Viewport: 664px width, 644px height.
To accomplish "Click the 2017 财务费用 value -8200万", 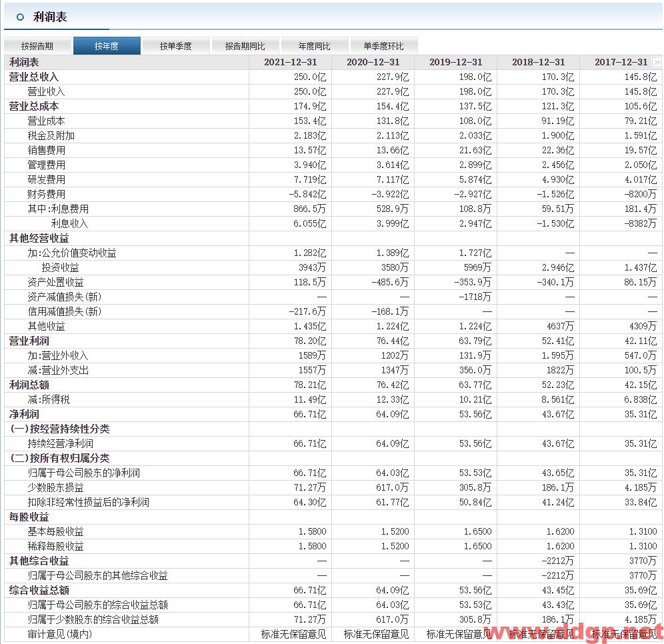I will pyautogui.click(x=640, y=195).
